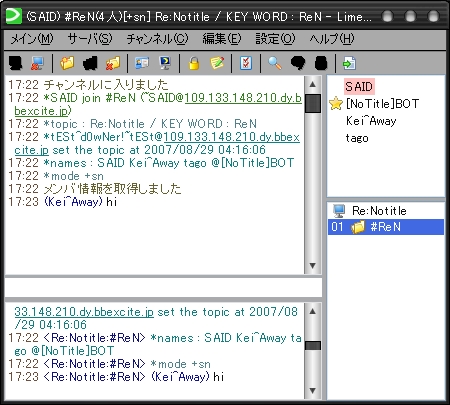Open the checklist settings icon
Screen dimensions: 450x405
pos(246,63)
